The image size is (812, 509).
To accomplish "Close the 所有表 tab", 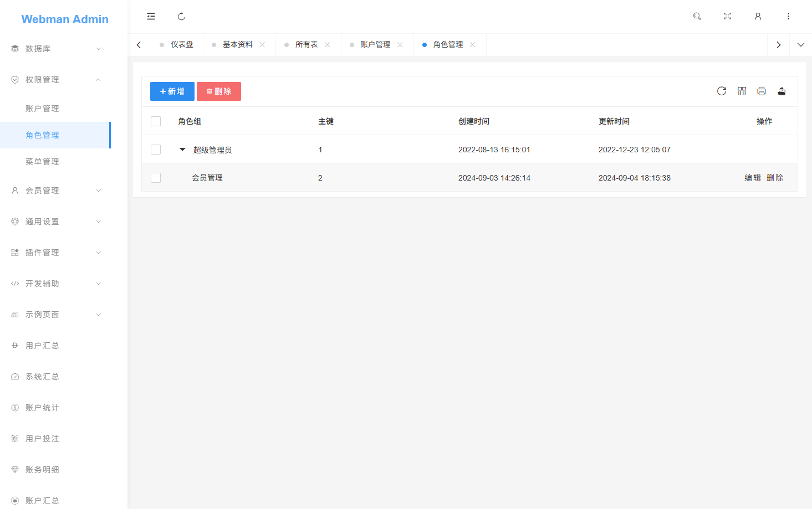I will point(327,44).
